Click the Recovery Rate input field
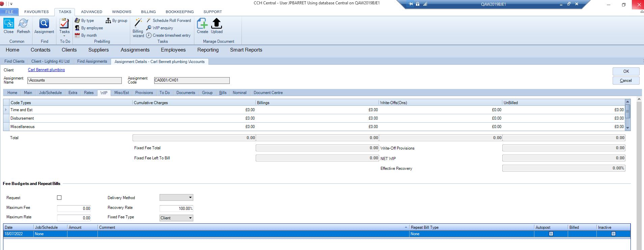The width and height of the screenshot is (644, 250). (176, 209)
